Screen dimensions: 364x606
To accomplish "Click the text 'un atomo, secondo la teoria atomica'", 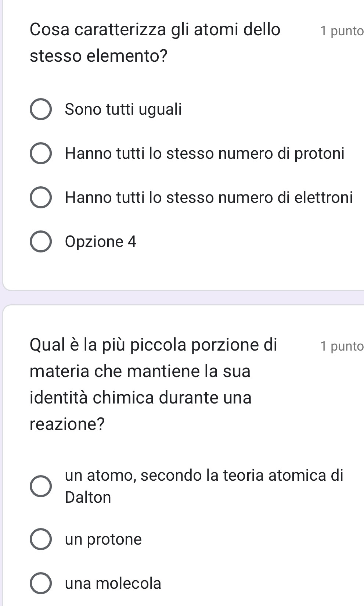I will coord(204,475).
